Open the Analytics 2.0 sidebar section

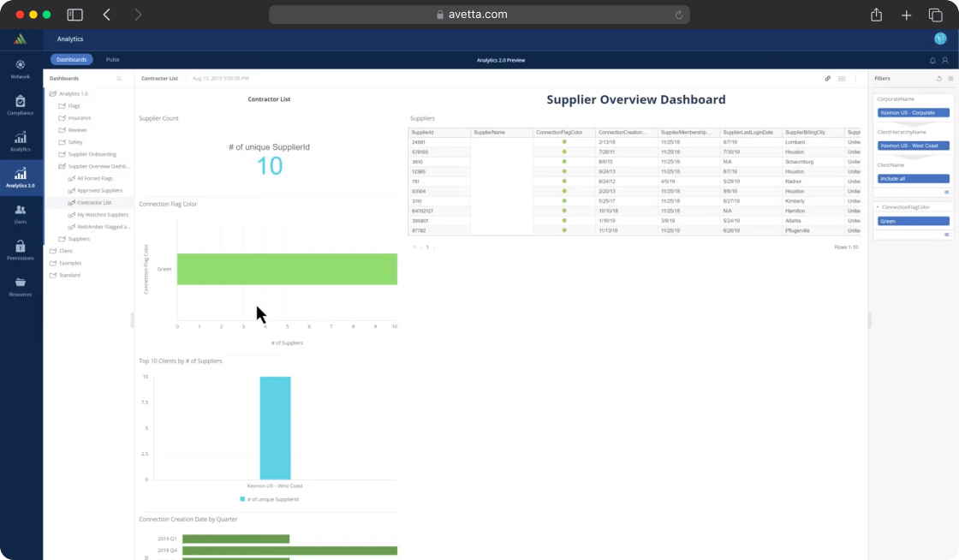(x=21, y=177)
